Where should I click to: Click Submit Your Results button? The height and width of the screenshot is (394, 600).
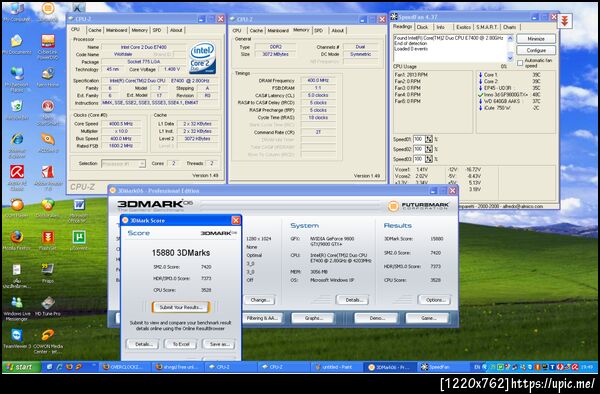point(181,307)
